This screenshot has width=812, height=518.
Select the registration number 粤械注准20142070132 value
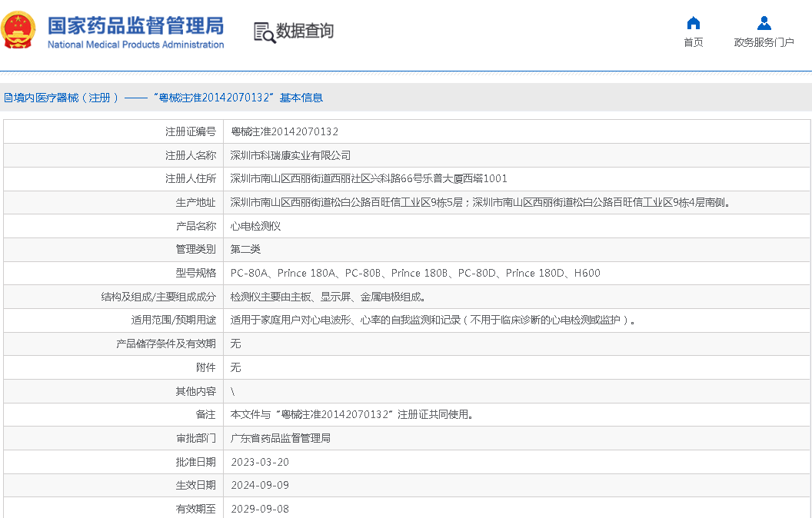point(285,131)
